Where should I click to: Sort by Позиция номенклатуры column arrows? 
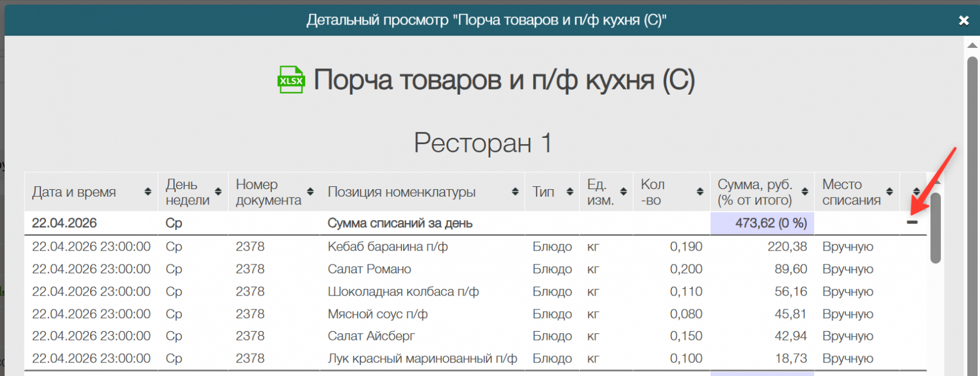coord(515,192)
